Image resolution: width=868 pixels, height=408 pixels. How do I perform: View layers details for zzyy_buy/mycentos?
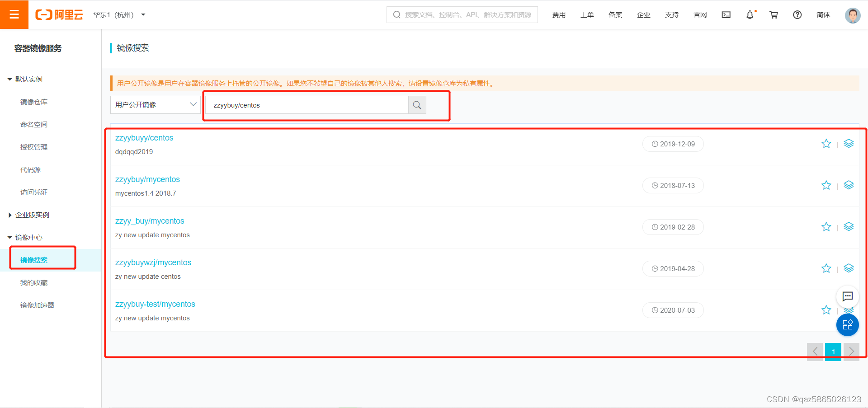pos(849,226)
